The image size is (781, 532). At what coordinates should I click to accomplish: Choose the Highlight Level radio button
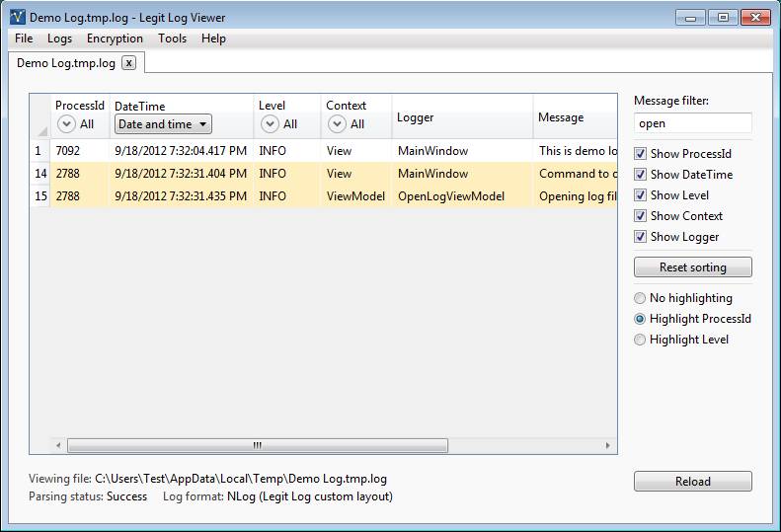(640, 340)
